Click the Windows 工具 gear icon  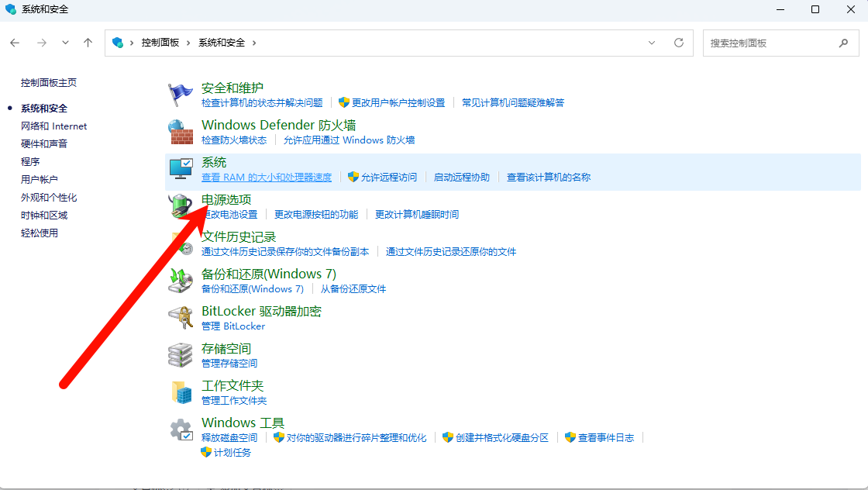tap(181, 430)
